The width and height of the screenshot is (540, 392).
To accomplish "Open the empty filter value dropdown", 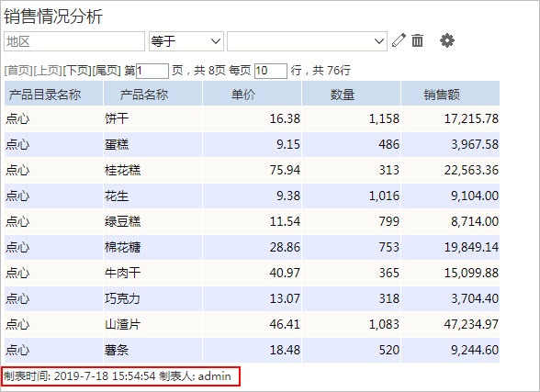I will click(307, 41).
